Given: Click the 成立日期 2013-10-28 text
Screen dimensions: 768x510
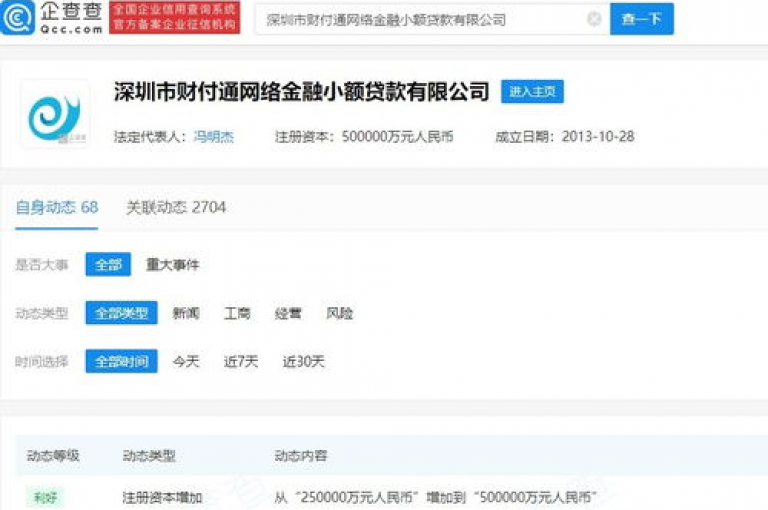Looking at the screenshot, I should coord(565,137).
